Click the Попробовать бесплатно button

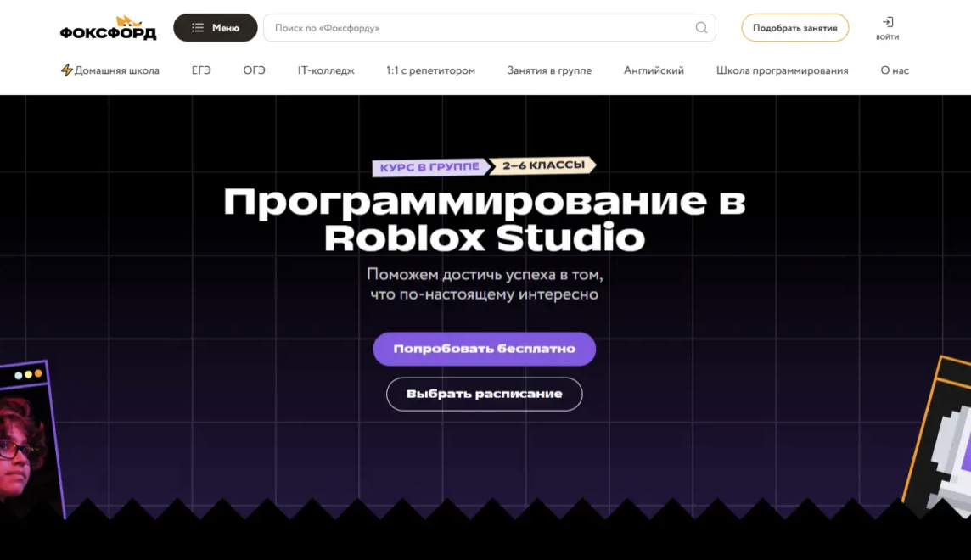tap(485, 349)
